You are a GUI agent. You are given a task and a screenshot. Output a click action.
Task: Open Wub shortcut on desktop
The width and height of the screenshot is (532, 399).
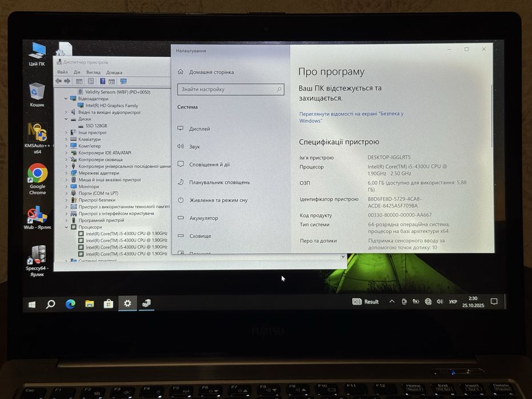pyautogui.click(x=37, y=218)
